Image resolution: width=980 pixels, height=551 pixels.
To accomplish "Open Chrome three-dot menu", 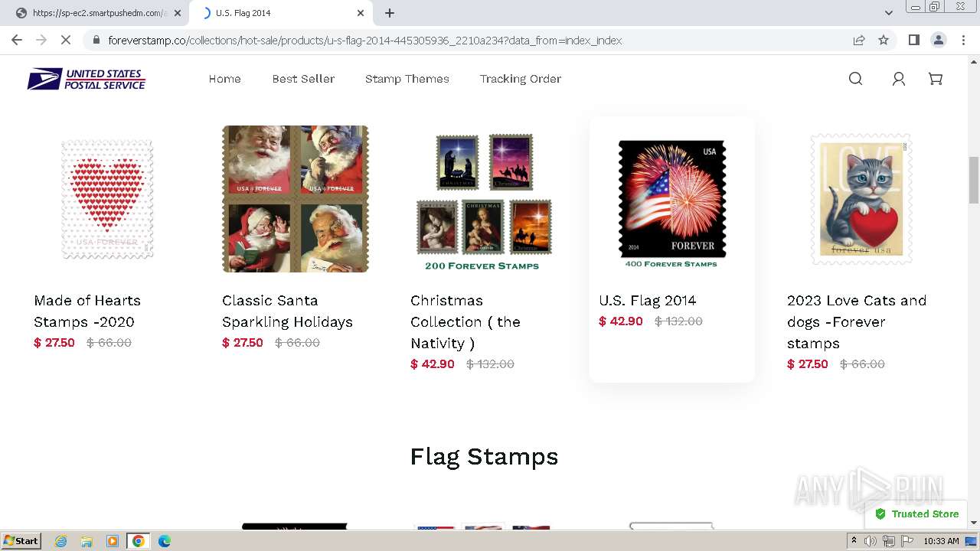I will click(x=963, y=40).
